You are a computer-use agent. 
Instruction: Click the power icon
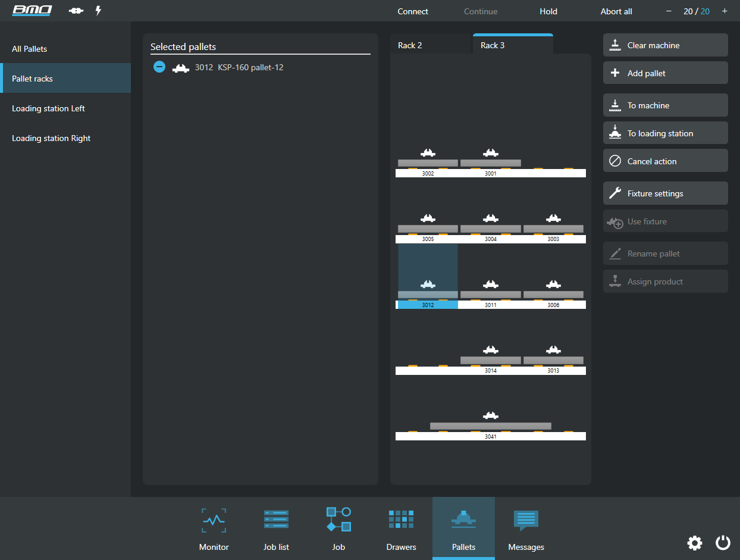[x=723, y=543]
